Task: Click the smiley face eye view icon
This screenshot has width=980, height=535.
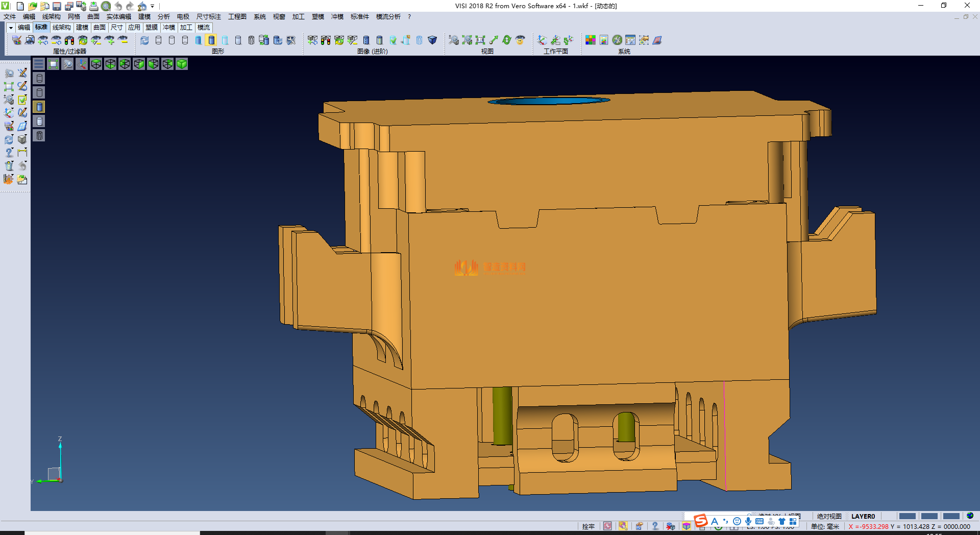Action: click(x=520, y=40)
